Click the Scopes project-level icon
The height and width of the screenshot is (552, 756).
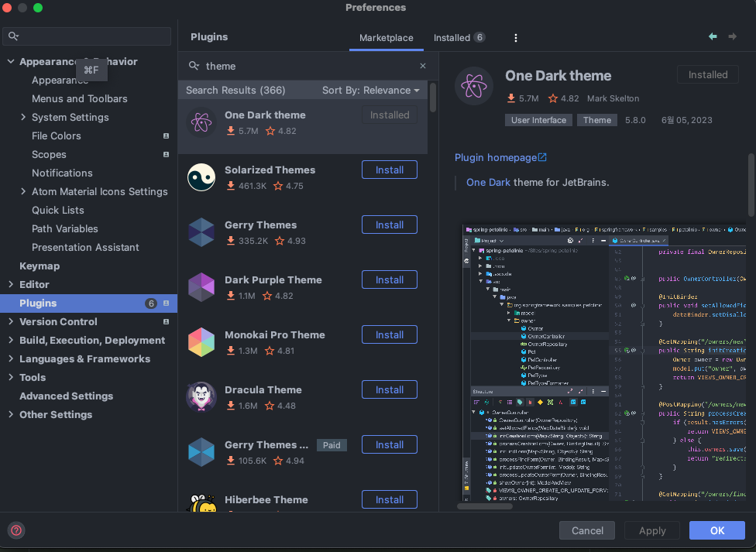pos(166,155)
